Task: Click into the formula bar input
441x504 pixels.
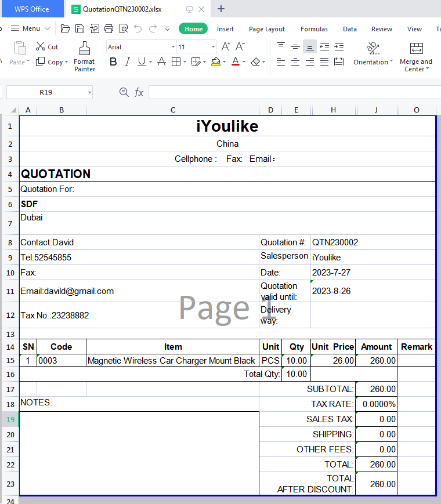Action: tap(294, 92)
